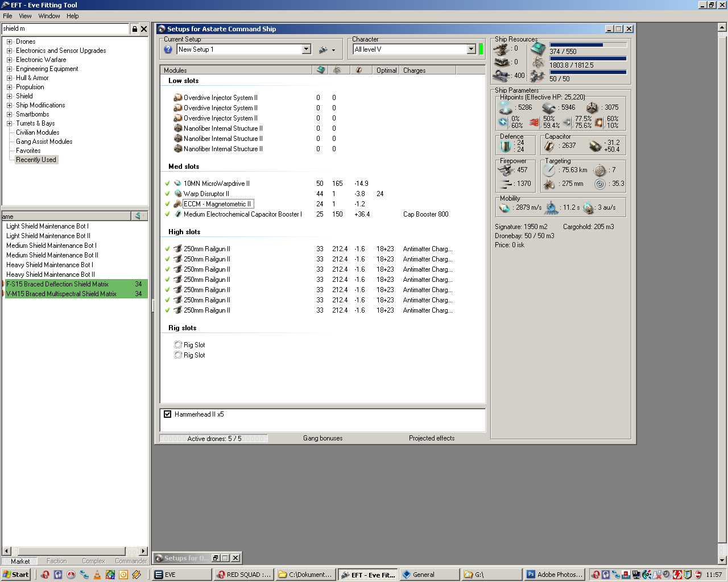Click into the module search field

pyautogui.click(x=66, y=28)
